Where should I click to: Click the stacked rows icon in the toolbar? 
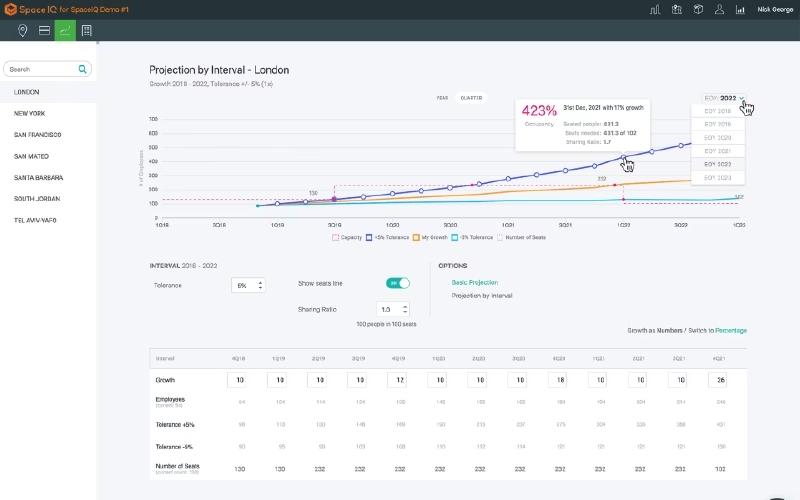[x=44, y=31]
